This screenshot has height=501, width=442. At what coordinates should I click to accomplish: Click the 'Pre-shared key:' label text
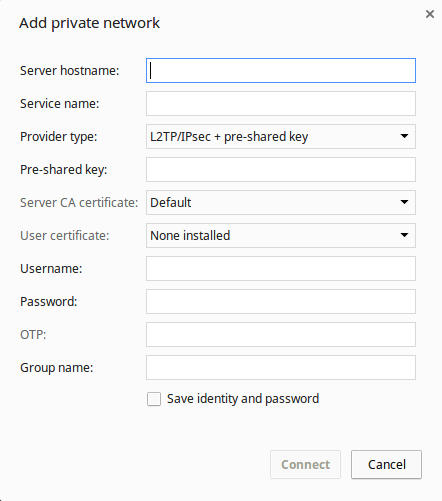(x=64, y=170)
